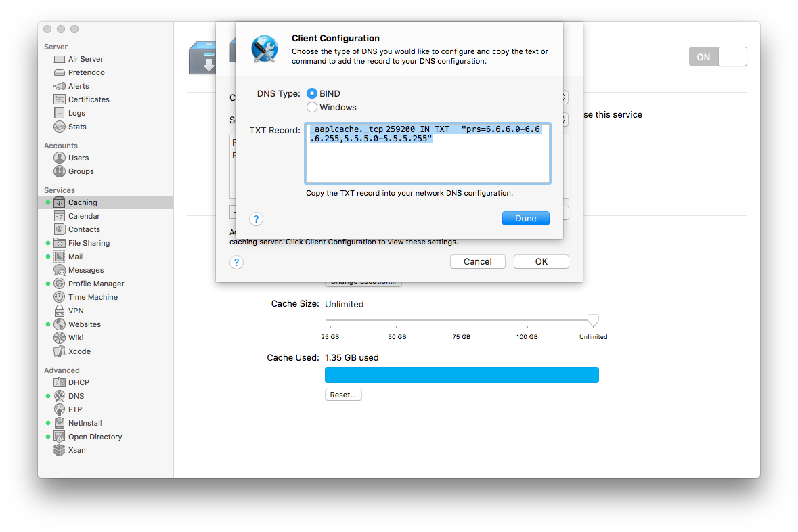Image resolution: width=798 pixels, height=532 pixels.
Task: Click the 1.35 GB used text
Action: [x=352, y=358]
